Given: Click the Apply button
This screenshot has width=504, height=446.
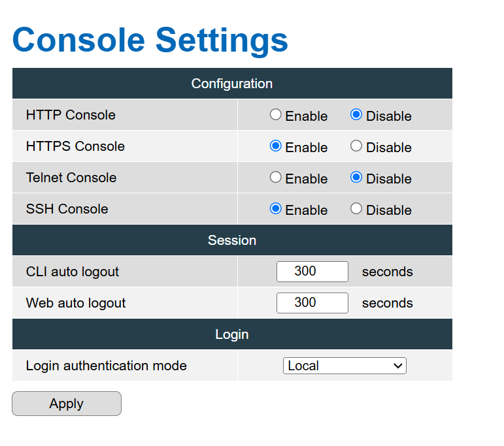Looking at the screenshot, I should coord(67,404).
